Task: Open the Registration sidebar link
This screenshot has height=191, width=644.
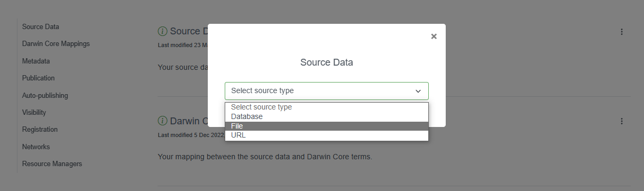Action: pyautogui.click(x=40, y=130)
